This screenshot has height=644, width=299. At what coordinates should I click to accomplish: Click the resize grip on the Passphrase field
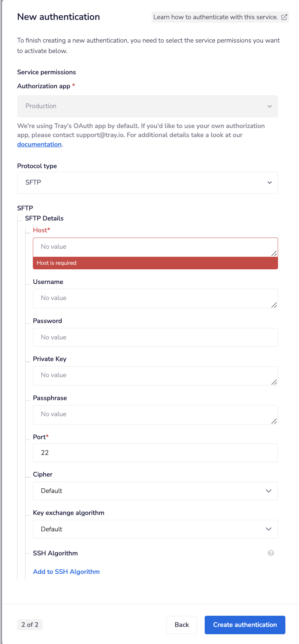coord(275,422)
